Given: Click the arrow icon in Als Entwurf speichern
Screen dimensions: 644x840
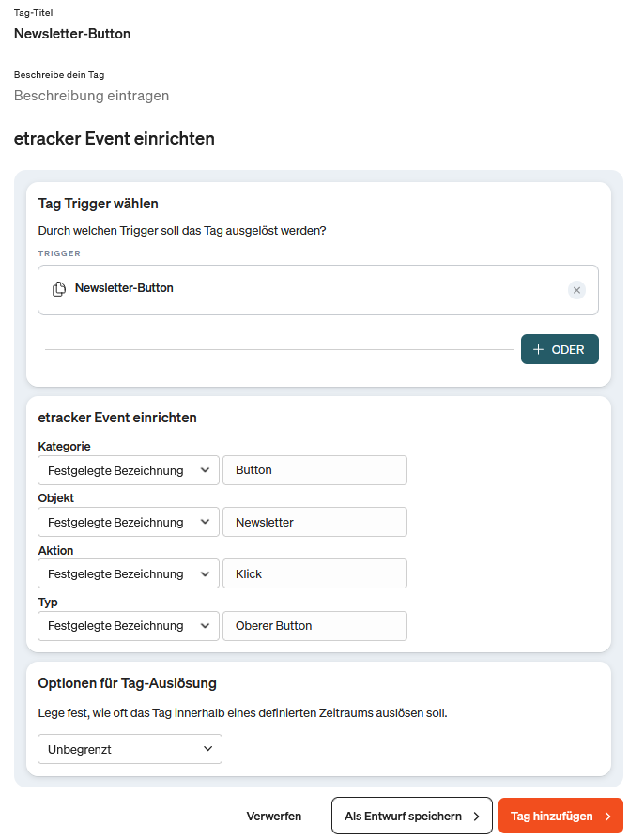Looking at the screenshot, I should (x=478, y=815).
